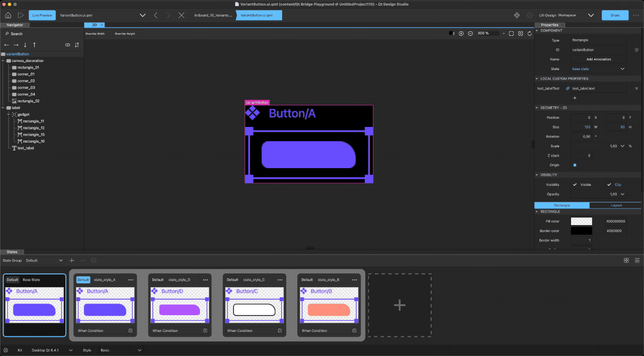Image resolution: width=644 pixels, height=356 pixels.
Task: Check the When Condition box for state_style_A
Action: point(130,330)
